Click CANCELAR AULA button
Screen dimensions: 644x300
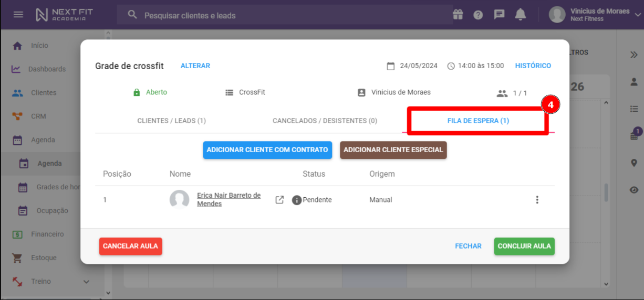click(131, 247)
